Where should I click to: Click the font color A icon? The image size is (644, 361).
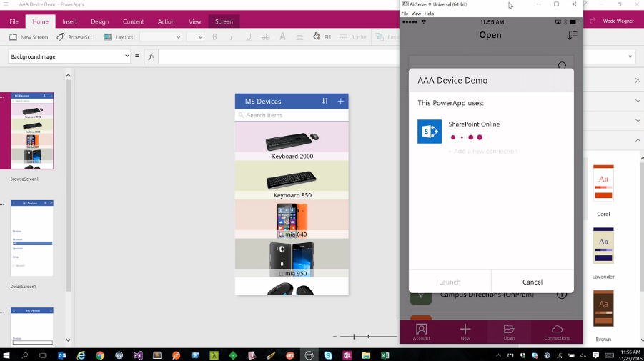[x=282, y=37]
